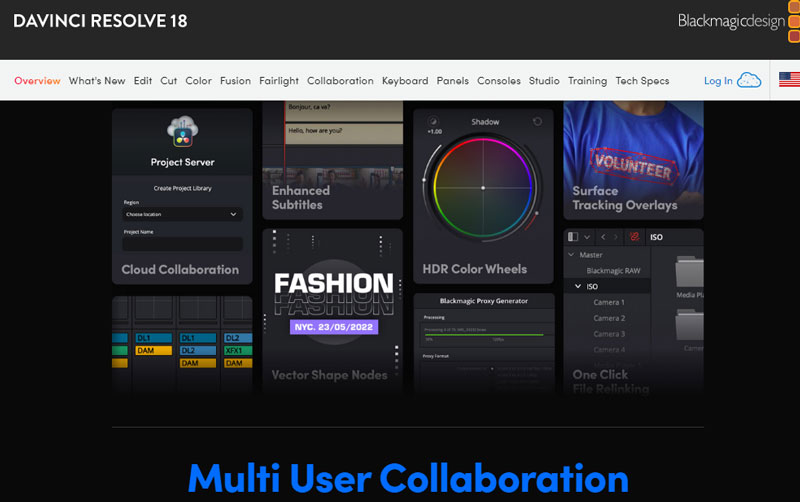Open the dropdown arrow beside layout icon
Image resolution: width=800 pixels, height=502 pixels.
587,237
